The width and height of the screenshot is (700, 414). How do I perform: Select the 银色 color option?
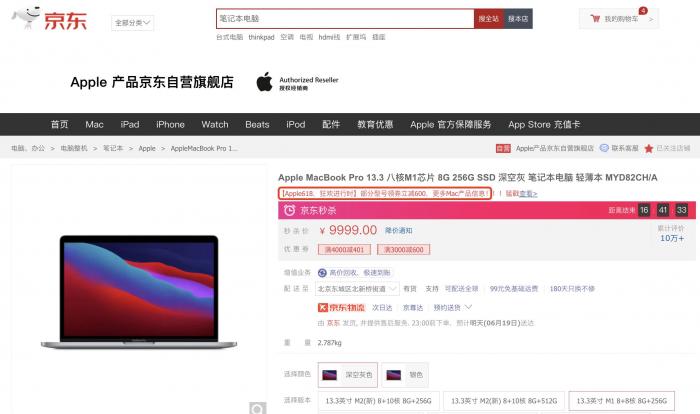coord(405,375)
